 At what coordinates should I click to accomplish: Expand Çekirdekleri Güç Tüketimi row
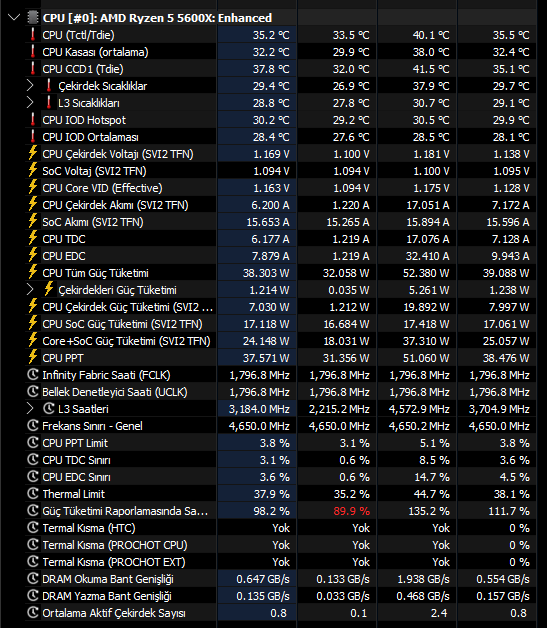(x=30, y=290)
